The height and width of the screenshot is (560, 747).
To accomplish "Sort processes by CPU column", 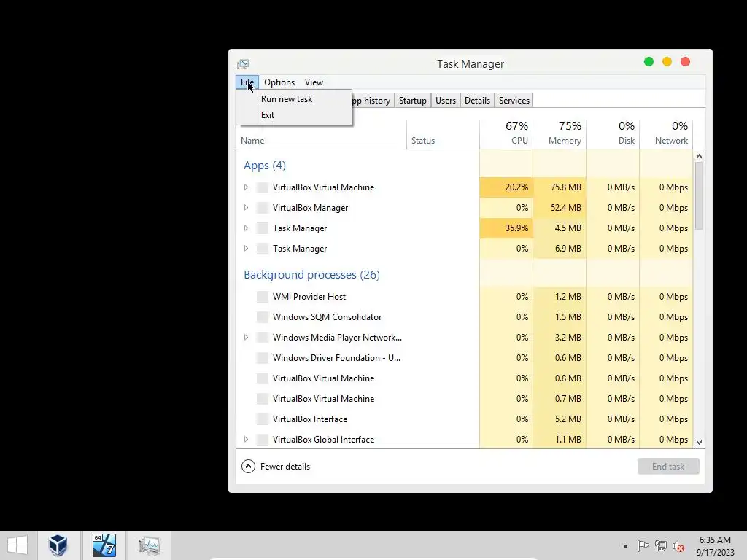I will [506, 133].
